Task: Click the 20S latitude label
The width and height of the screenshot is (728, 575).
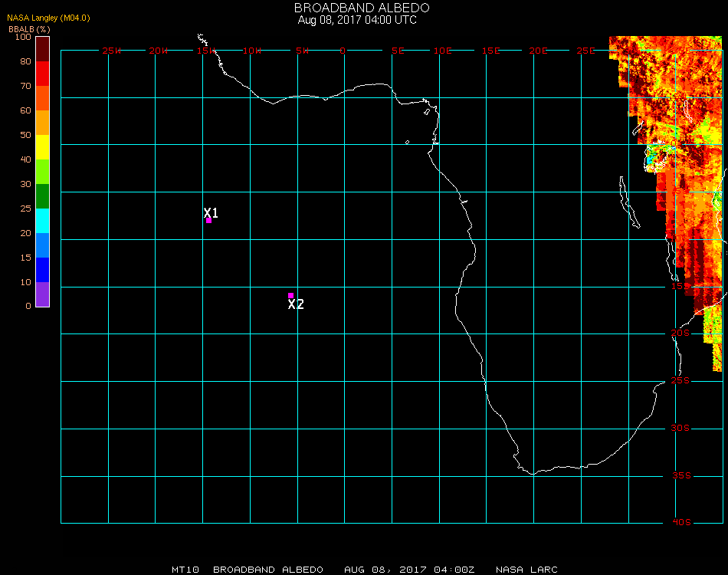Action: point(680,333)
